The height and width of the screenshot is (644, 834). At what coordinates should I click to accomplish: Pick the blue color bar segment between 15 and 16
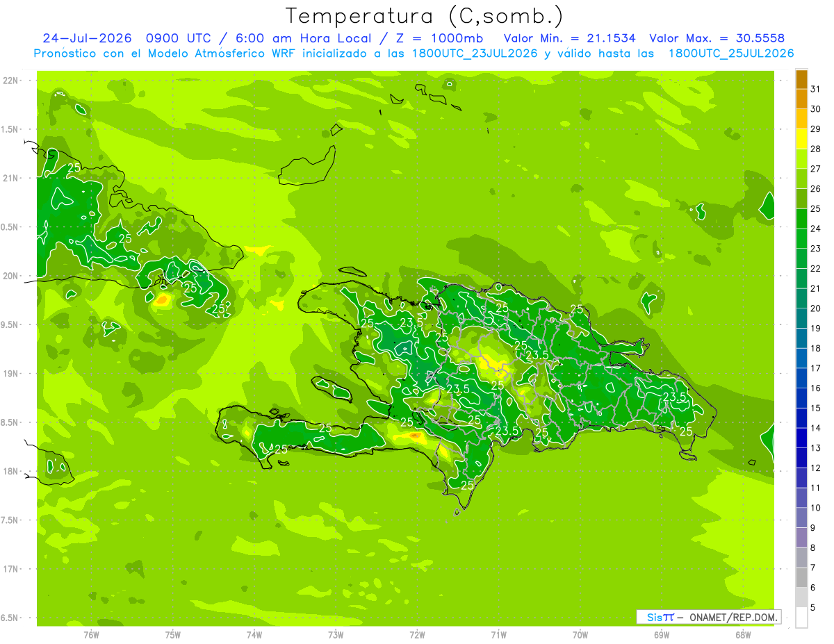[x=801, y=398]
